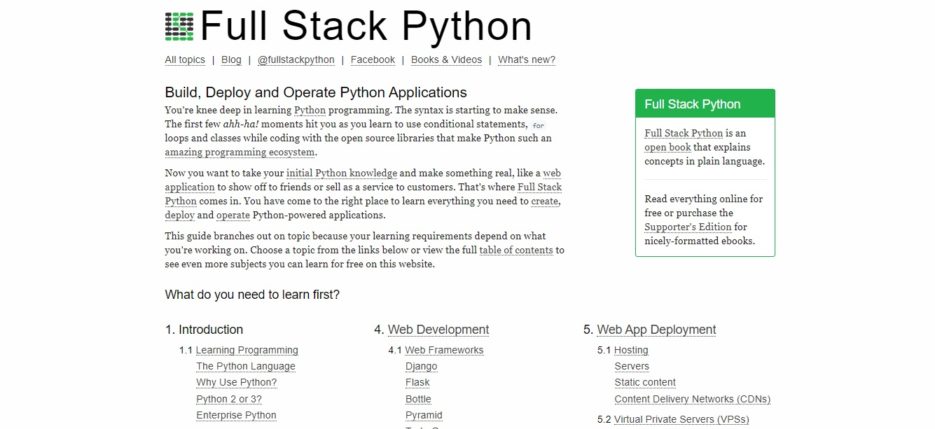The width and height of the screenshot is (935, 429).
Task: Open the Why Use Python? link
Action: click(237, 382)
